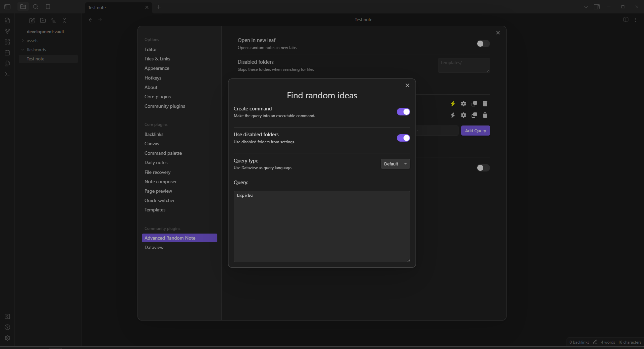The height and width of the screenshot is (349, 644).
Task: Click the gray lightning bolt command icon
Action: (x=453, y=115)
